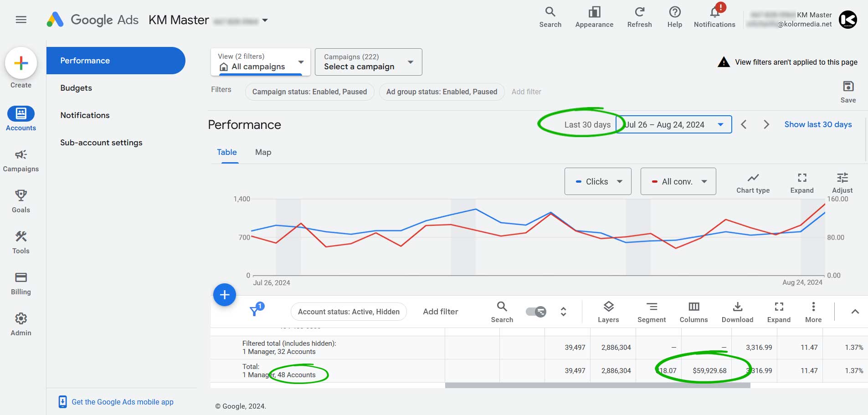Open the All conv. metric dropdown
The height and width of the screenshot is (415, 868).
tap(678, 181)
